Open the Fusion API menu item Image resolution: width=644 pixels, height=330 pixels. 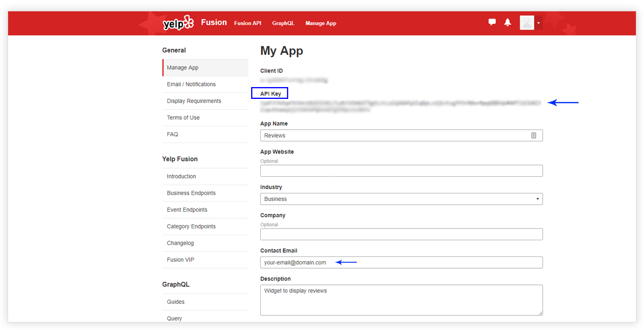pos(247,23)
